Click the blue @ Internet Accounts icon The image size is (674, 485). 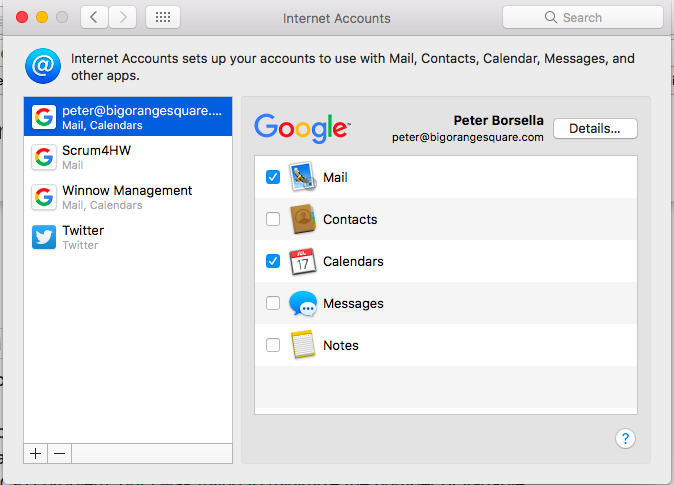43,66
